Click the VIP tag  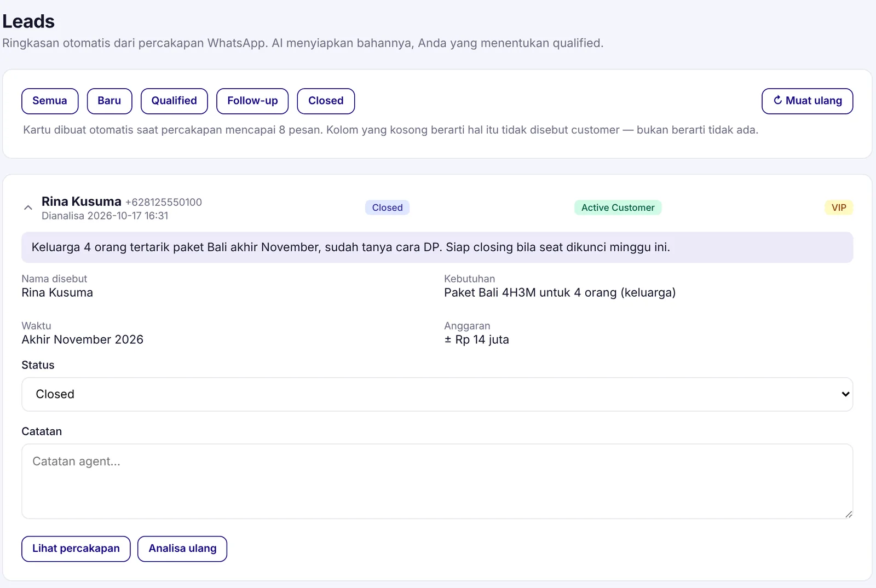[839, 207]
